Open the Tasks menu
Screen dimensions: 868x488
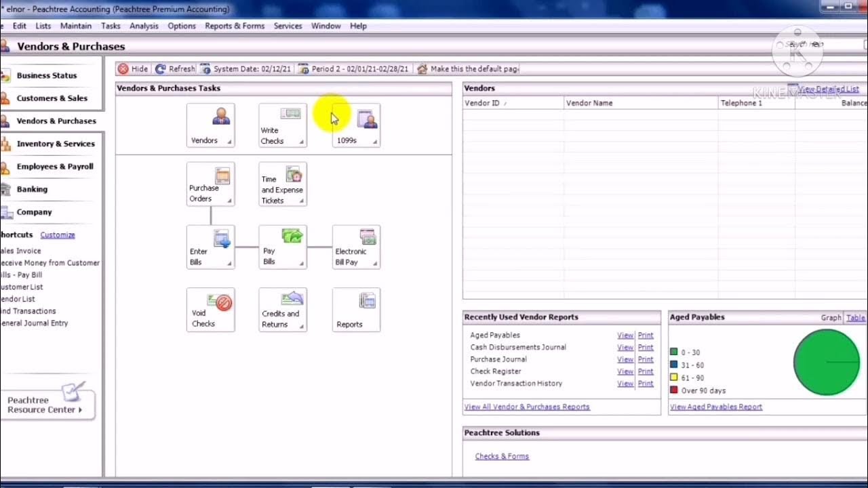click(111, 26)
